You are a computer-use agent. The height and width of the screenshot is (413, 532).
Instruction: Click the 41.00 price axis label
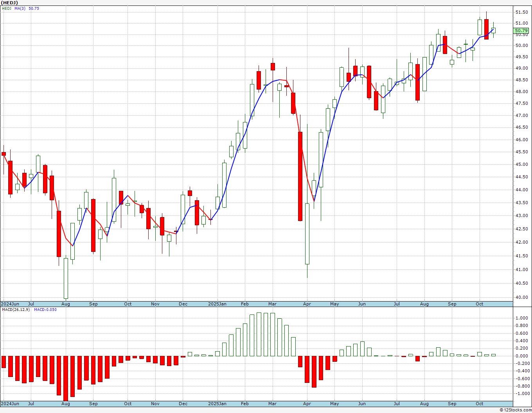tap(521, 269)
